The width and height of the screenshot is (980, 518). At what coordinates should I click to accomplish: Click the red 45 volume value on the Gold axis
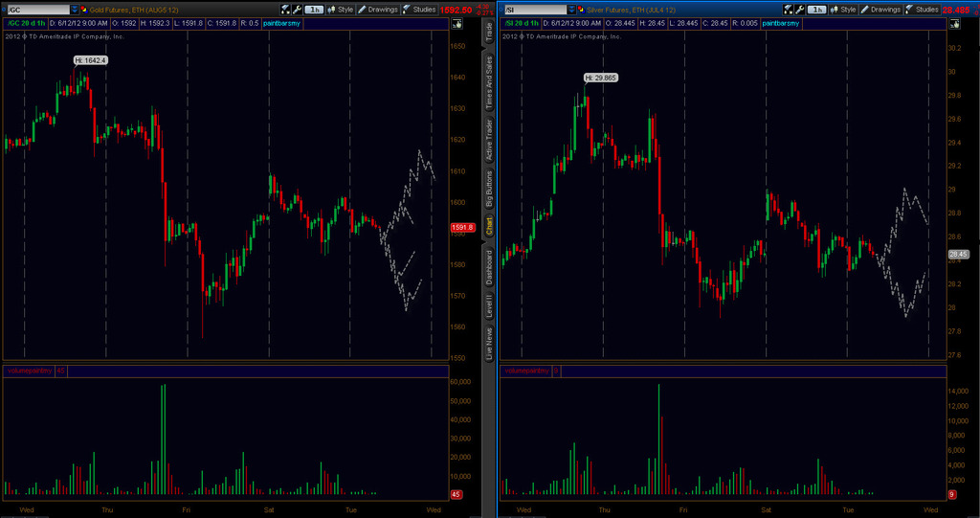(457, 494)
